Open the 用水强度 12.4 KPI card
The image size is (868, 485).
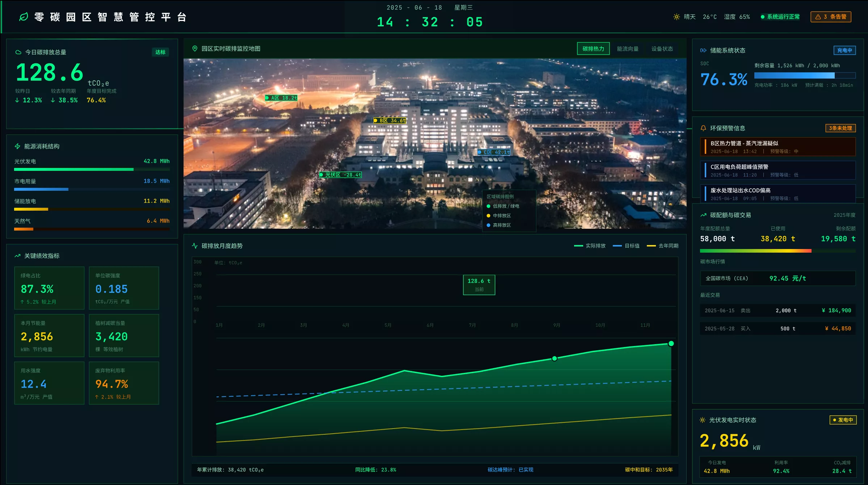(49, 383)
